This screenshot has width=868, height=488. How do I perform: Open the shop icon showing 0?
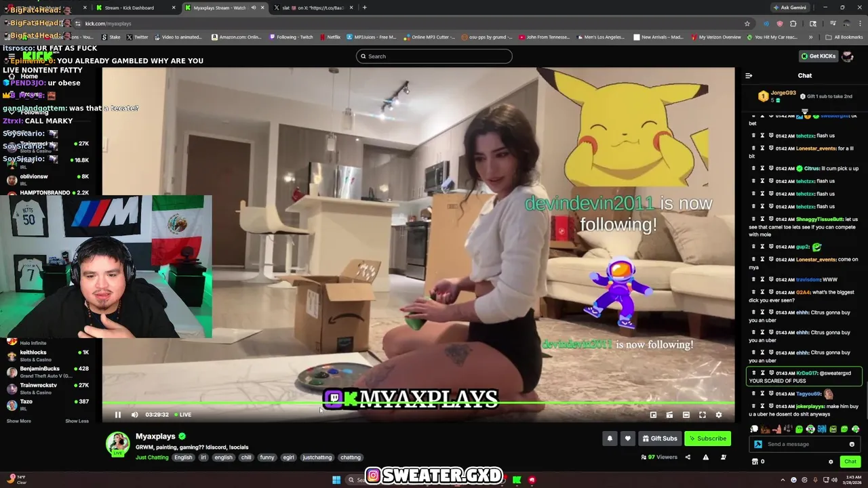tap(758, 462)
